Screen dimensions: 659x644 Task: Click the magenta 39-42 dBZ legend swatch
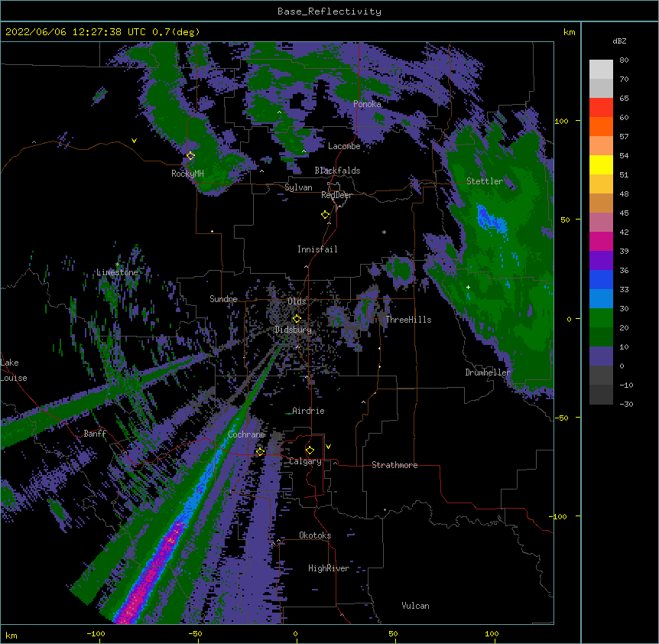coord(601,241)
